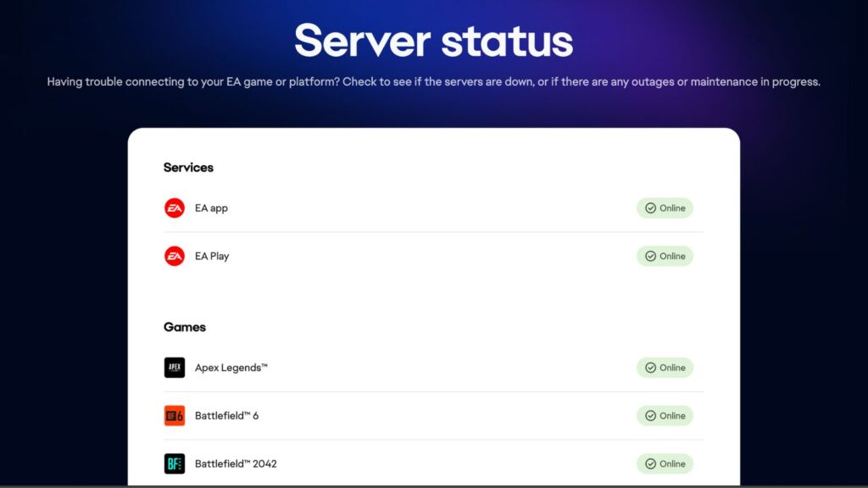Click the Online badge next to EA Play
The height and width of the screenshot is (488, 868).
pyautogui.click(x=665, y=256)
